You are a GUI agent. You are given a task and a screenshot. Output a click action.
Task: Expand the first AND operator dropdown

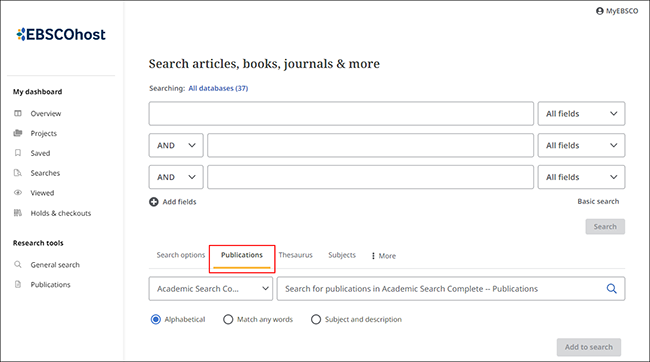pyautogui.click(x=176, y=145)
